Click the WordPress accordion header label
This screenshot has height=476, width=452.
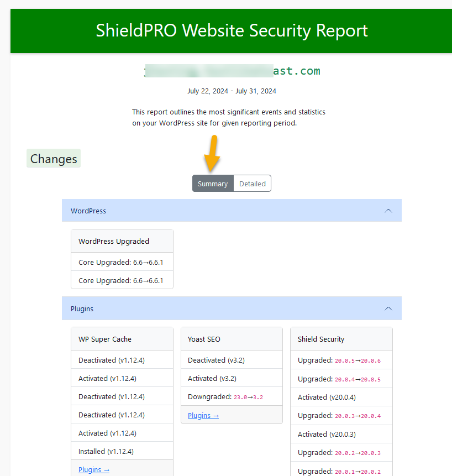[88, 211]
